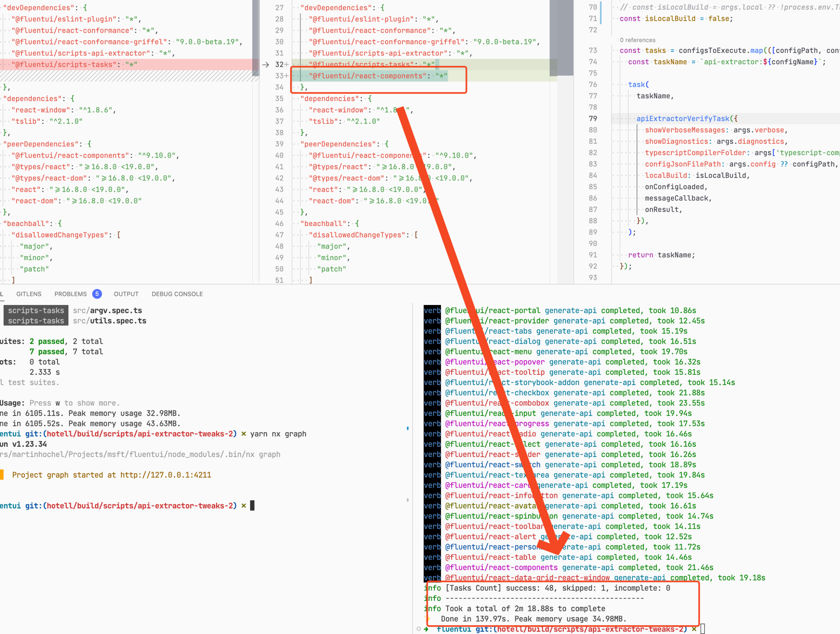Viewport: 840px width, 634px height.
Task: Click '@fluentui/react-data-grid-react-window' terminal row
Action: click(594, 578)
